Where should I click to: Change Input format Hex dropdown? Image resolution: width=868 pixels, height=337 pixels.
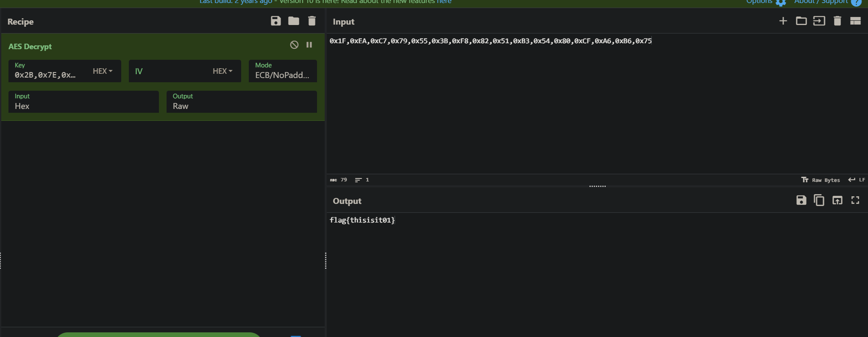pyautogui.click(x=83, y=102)
